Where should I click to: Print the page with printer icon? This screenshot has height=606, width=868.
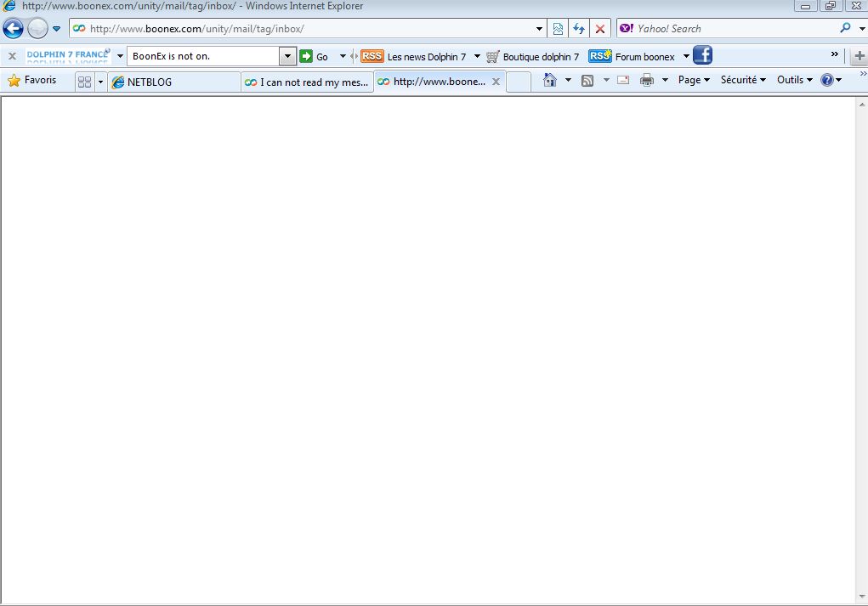pyautogui.click(x=647, y=80)
